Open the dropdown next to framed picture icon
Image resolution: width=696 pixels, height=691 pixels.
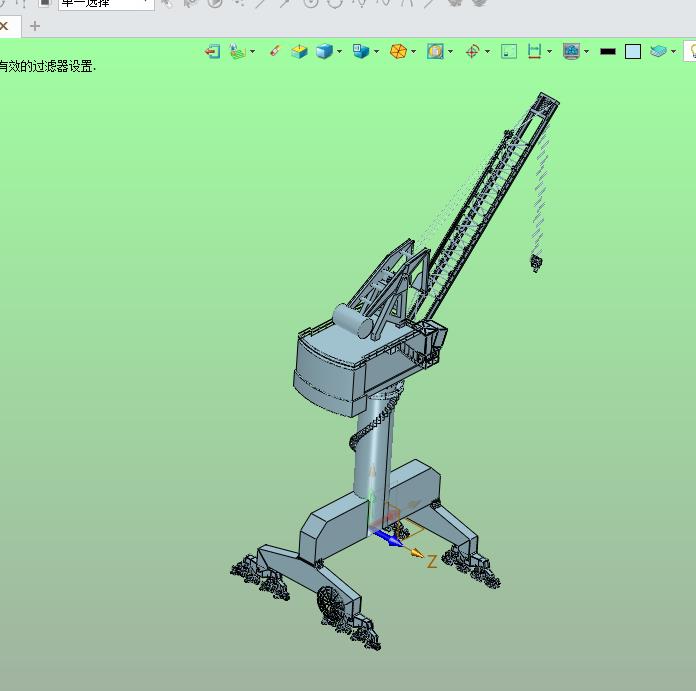(x=451, y=51)
